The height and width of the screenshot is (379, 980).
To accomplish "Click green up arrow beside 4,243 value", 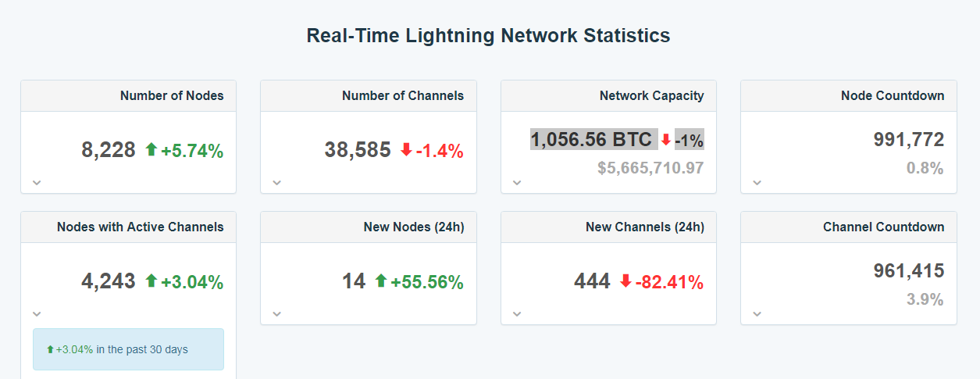I will [x=151, y=281].
